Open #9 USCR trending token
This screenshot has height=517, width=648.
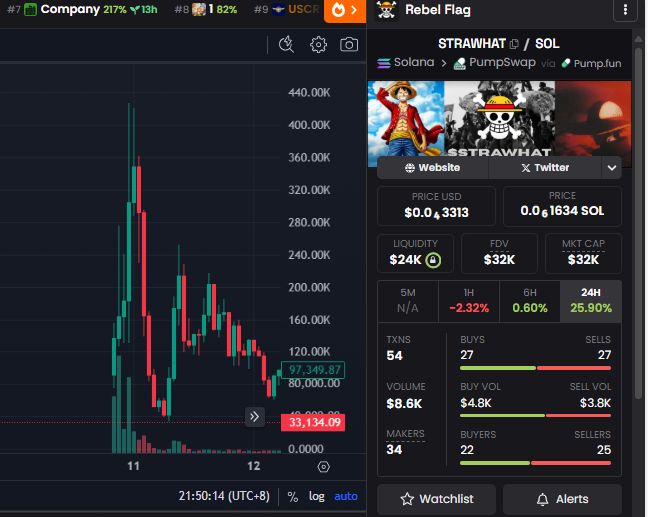tap(287, 10)
